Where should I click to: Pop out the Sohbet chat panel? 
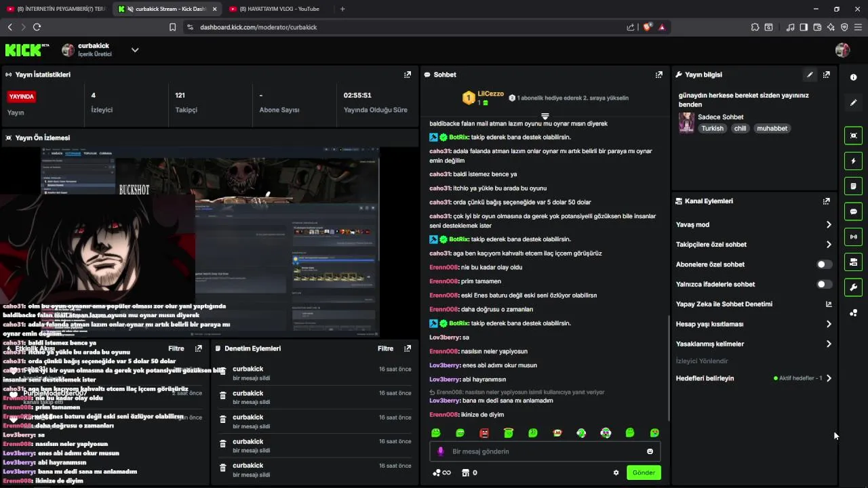pyautogui.click(x=658, y=75)
